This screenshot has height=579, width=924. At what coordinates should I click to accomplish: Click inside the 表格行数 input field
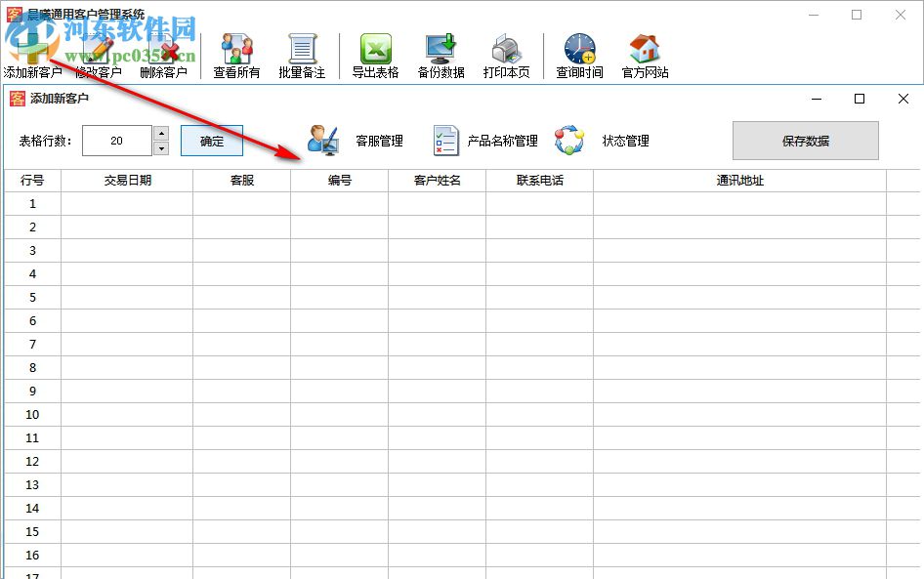pyautogui.click(x=117, y=140)
